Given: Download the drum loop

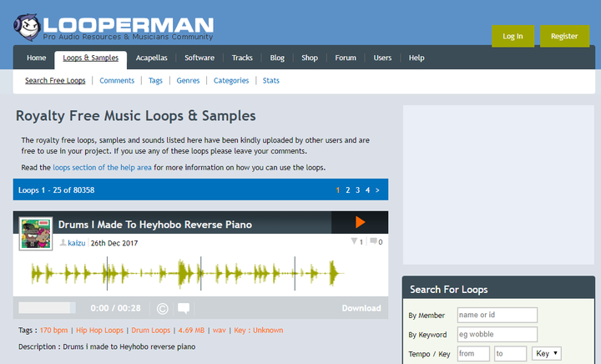Looking at the screenshot, I should (361, 308).
